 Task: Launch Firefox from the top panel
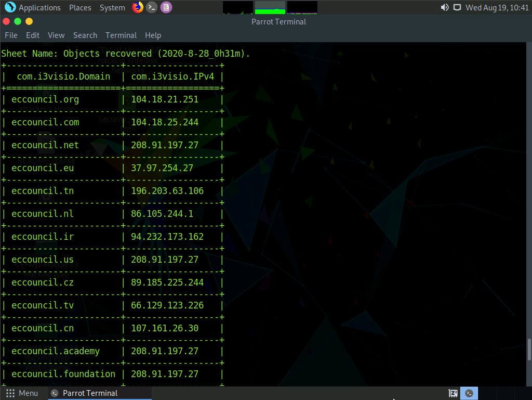[137, 7]
